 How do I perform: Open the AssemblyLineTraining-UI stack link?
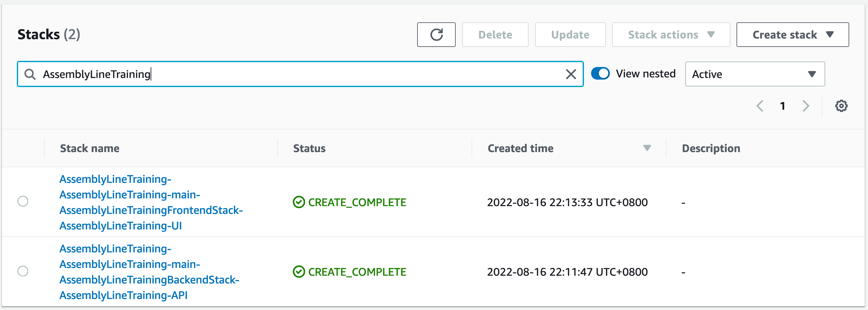[x=151, y=202]
